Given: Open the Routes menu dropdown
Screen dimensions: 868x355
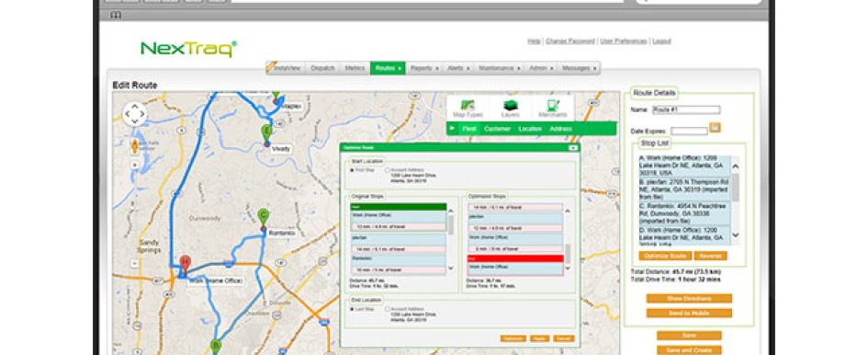Looking at the screenshot, I should pyautogui.click(x=388, y=68).
